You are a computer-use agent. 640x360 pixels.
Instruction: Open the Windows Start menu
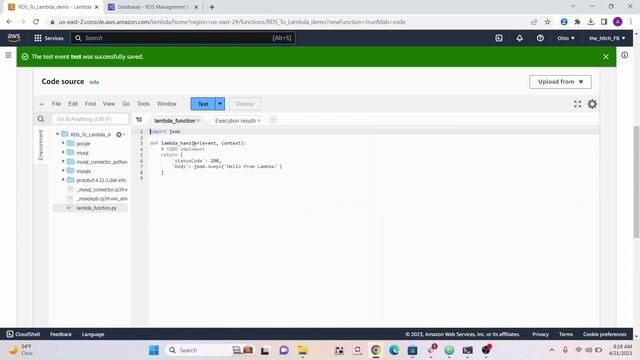(154, 350)
